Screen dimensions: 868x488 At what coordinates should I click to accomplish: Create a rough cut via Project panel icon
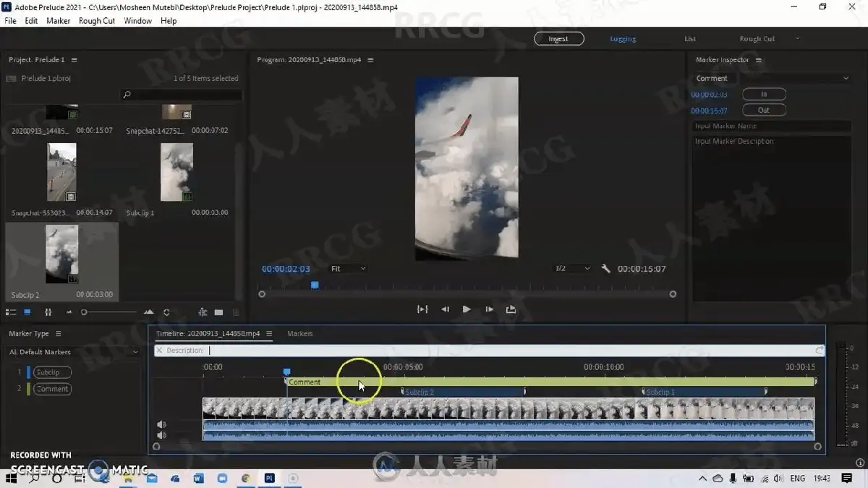(203, 312)
